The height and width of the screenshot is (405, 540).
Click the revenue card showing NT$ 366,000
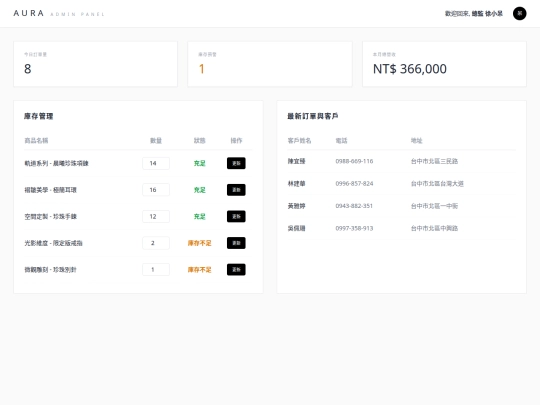(444, 64)
